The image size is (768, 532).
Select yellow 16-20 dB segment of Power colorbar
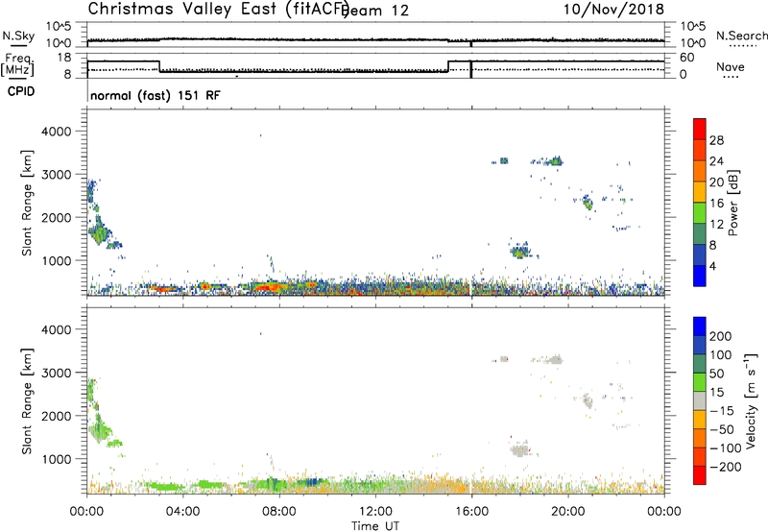(x=700, y=192)
